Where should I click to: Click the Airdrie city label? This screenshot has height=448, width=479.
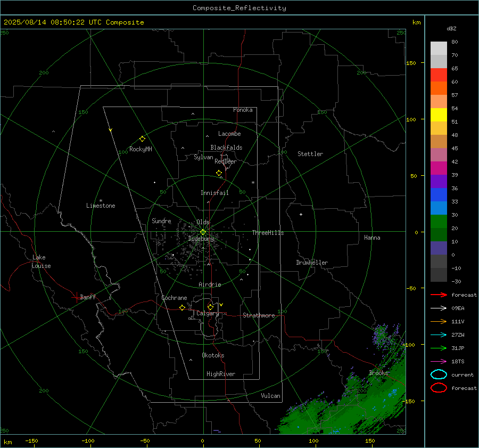[210, 284]
